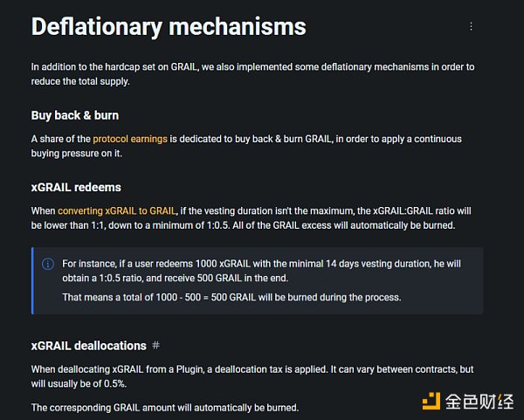
Task: Click the blue left border of the callout
Action: point(32,280)
